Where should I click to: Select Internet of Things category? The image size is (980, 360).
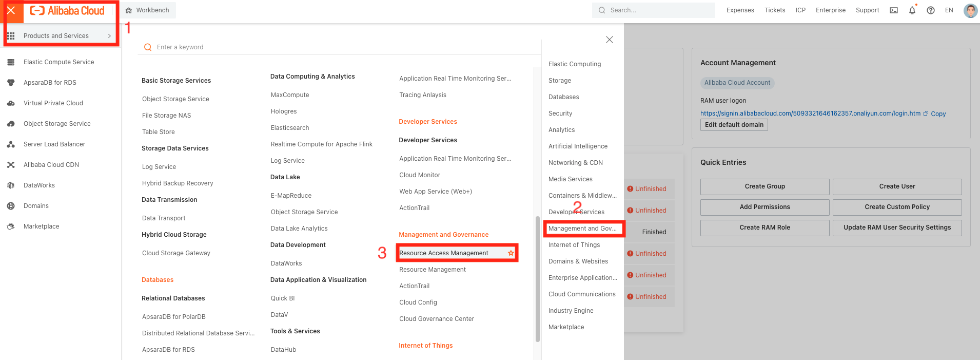click(x=574, y=245)
